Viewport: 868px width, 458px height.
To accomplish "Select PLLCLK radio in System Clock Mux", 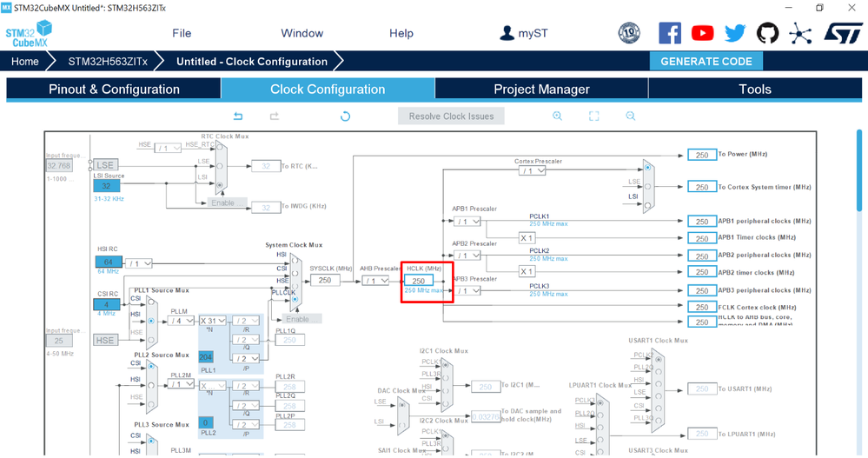I will coord(295,300).
